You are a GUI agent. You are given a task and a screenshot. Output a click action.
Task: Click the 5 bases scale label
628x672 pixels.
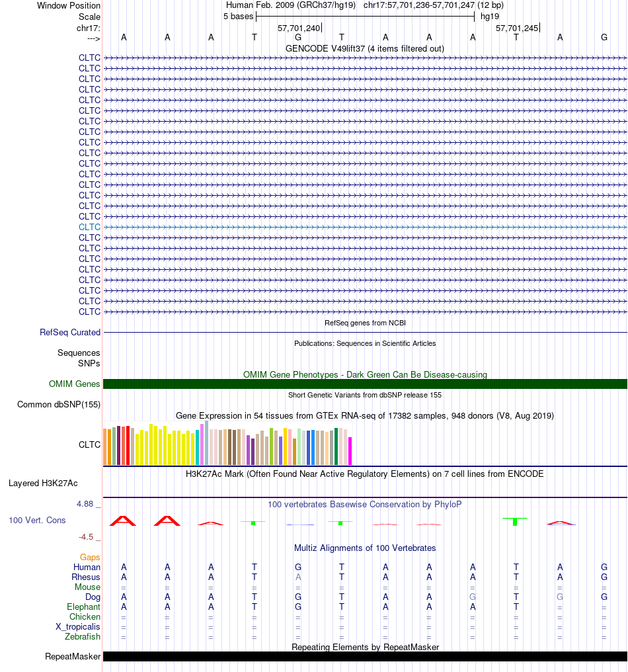pos(238,17)
